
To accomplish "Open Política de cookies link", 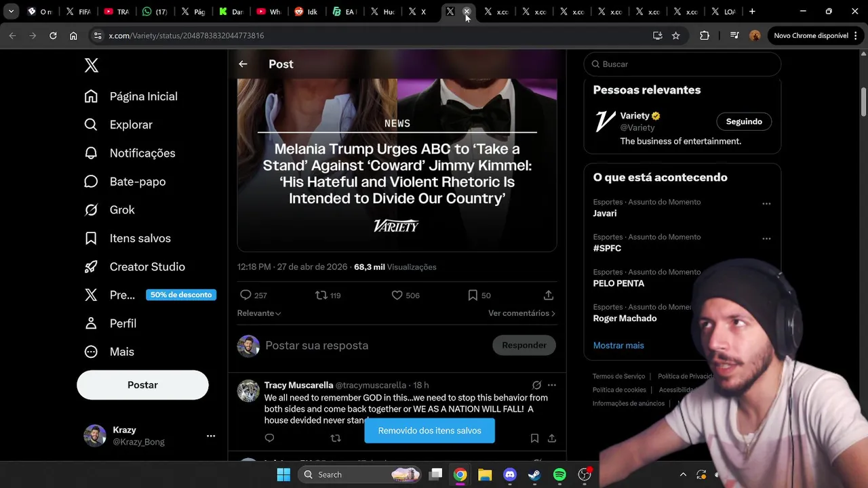I will tap(619, 390).
